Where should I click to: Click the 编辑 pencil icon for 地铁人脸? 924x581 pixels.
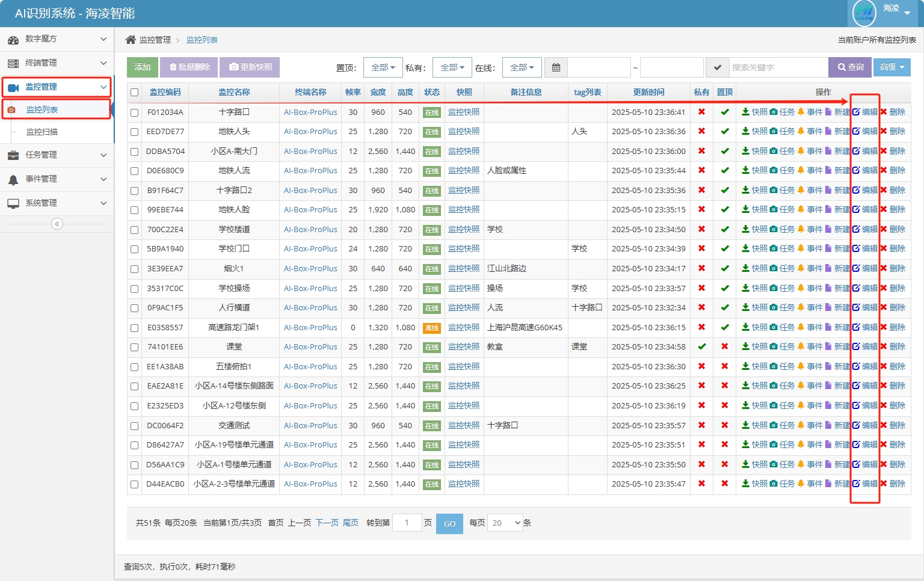point(856,209)
